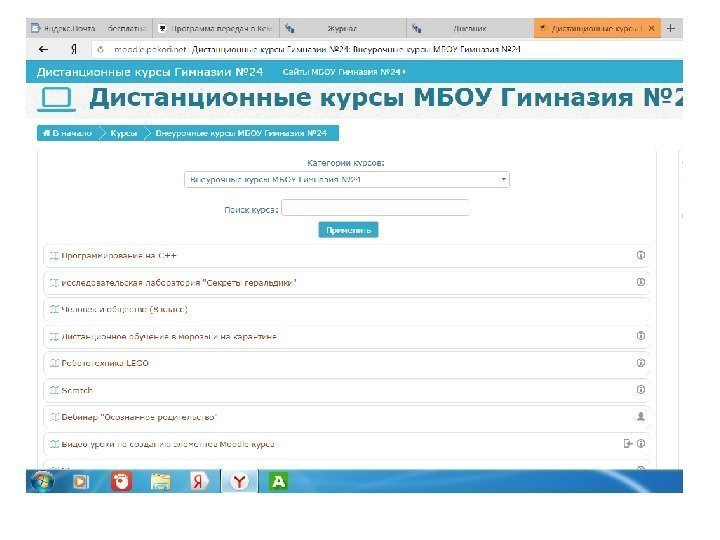
Task: Open Сайты МБОУ Гимназия №24 menu
Action: point(344,72)
